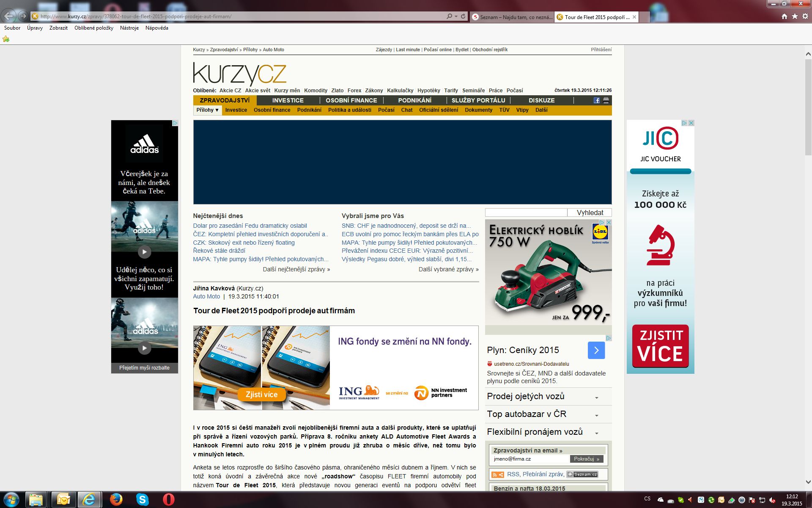This screenshot has height=508, width=812.
Task: Open favorites star icon at top right
Action: point(795,17)
